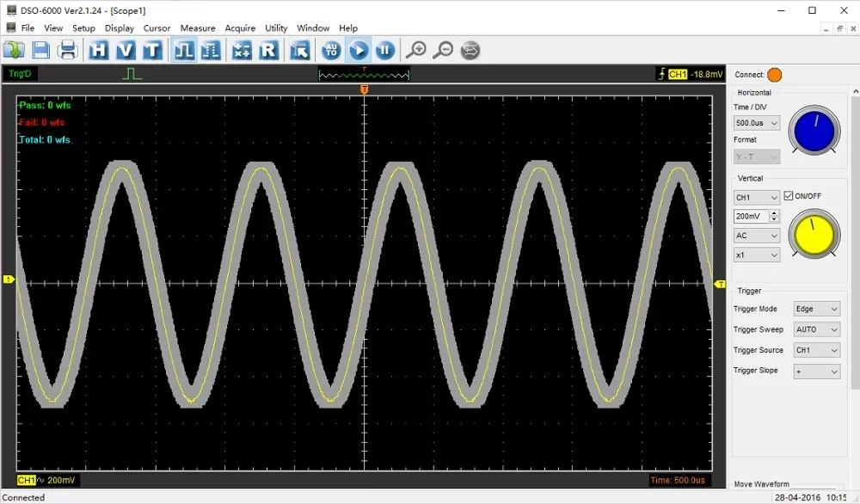Click the trigger settings icon labeled T

click(151, 50)
